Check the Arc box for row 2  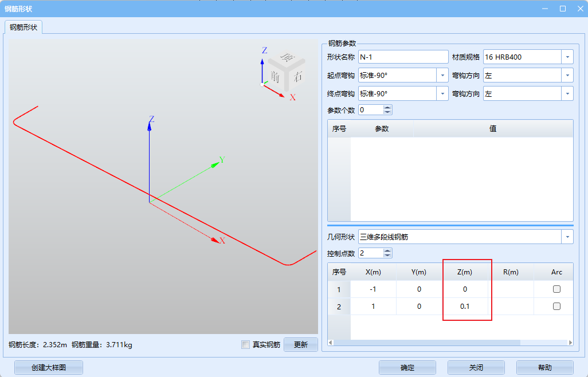click(x=556, y=307)
